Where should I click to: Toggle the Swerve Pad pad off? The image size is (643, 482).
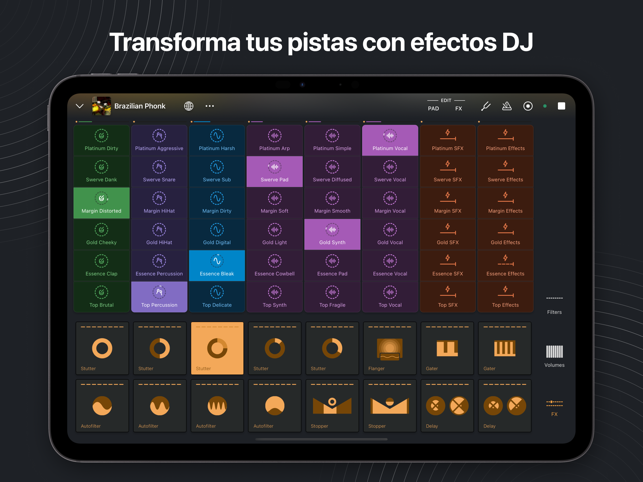(x=274, y=171)
